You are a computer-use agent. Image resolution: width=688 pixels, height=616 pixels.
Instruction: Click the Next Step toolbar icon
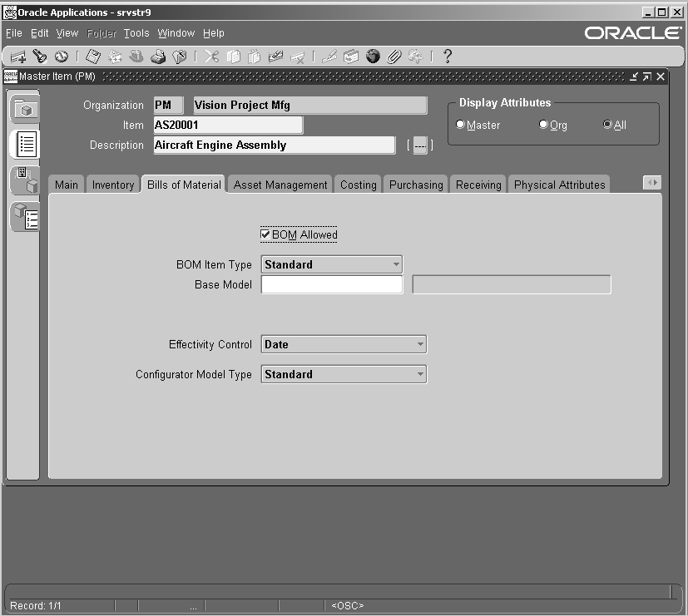tap(115, 57)
